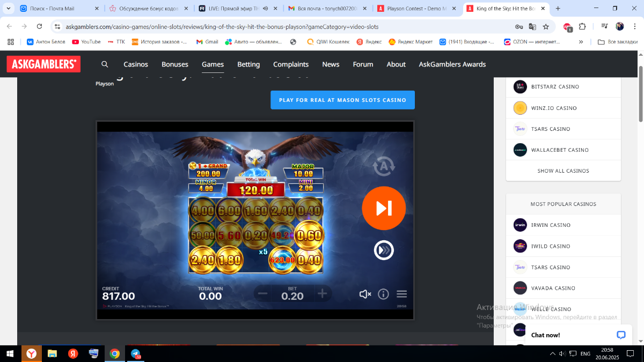Open the ENG language switcher
Image resolution: width=644 pixels, height=362 pixels.
pyautogui.click(x=586, y=354)
